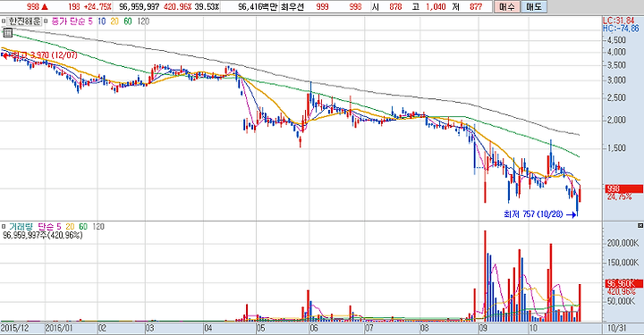Click the 거래량 volume indicator label

click(21, 226)
